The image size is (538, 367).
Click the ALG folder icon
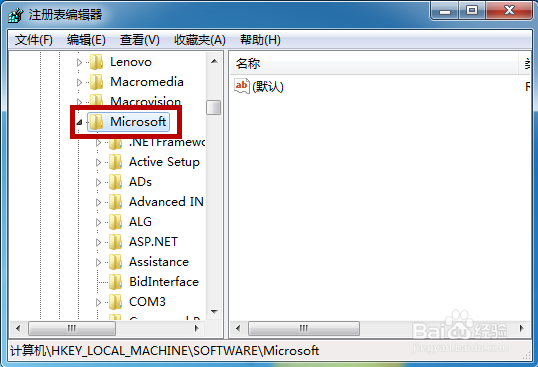click(116, 222)
